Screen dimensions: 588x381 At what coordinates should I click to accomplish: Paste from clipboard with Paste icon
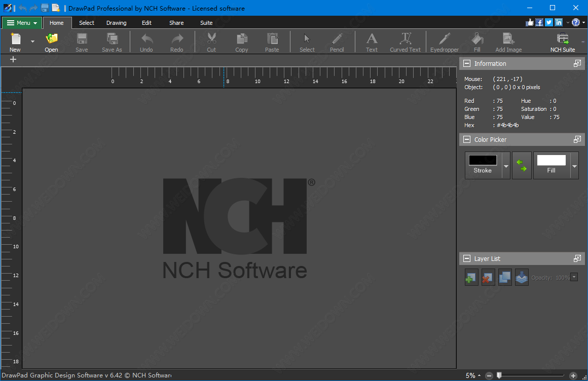272,42
